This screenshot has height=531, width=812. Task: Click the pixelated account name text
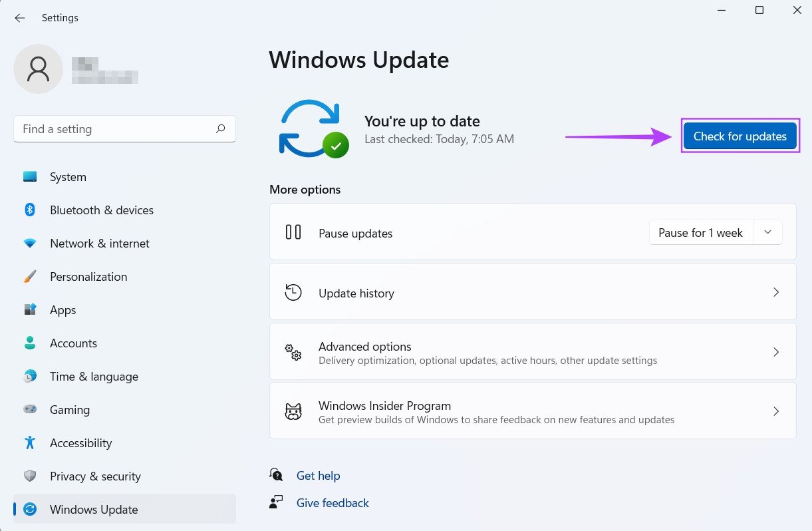point(105,71)
